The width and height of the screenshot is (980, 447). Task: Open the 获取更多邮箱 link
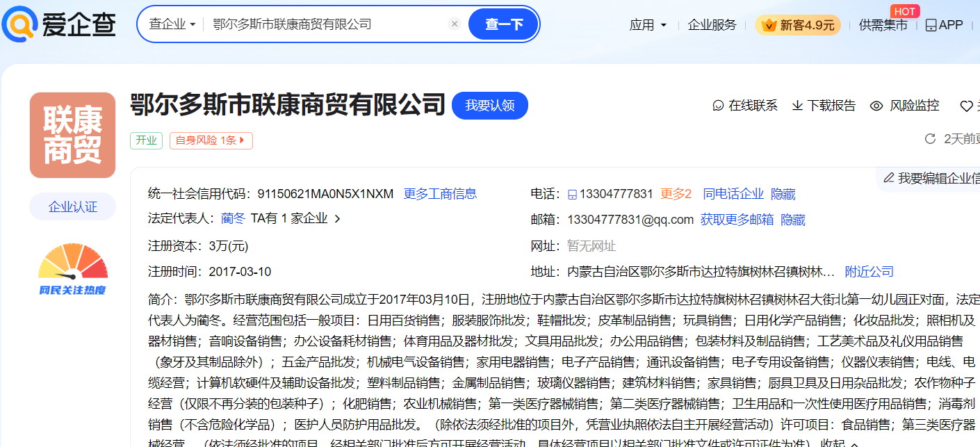point(737,220)
